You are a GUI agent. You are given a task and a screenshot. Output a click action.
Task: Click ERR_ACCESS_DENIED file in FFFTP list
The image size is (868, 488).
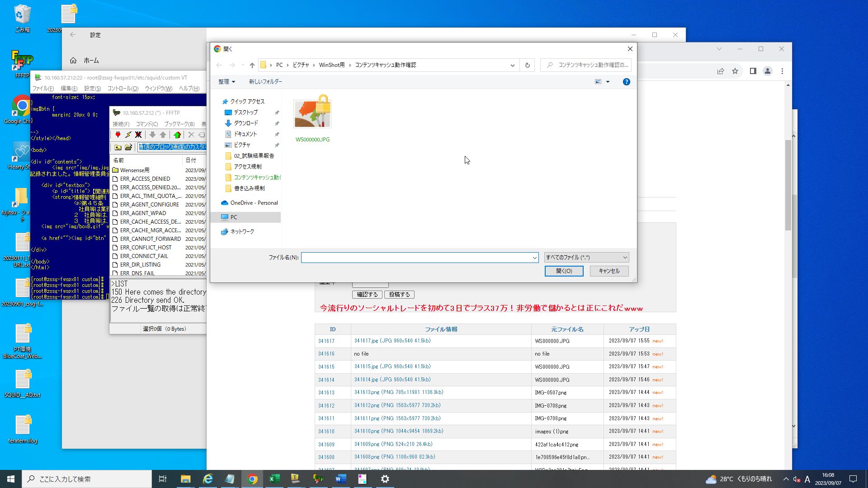145,179
